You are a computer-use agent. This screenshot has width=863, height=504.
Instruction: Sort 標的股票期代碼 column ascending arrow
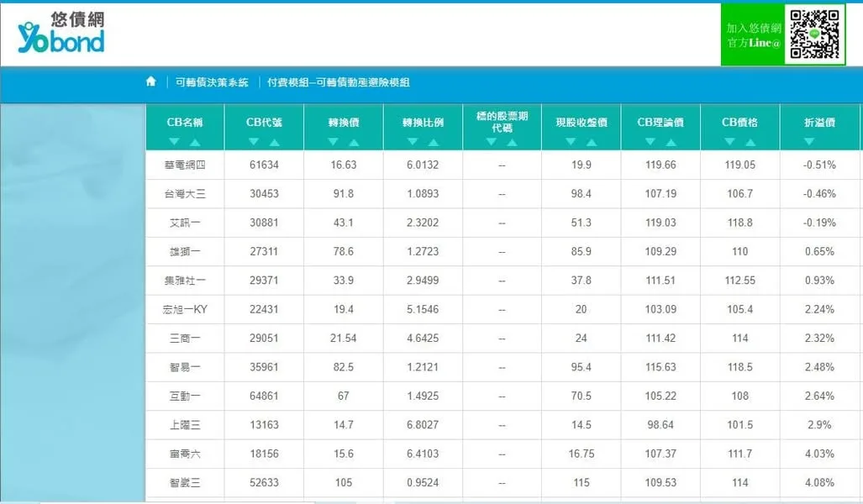click(x=512, y=142)
